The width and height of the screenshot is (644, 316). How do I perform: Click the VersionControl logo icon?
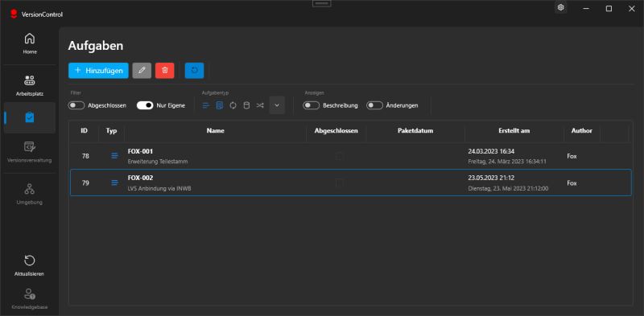[x=14, y=14]
